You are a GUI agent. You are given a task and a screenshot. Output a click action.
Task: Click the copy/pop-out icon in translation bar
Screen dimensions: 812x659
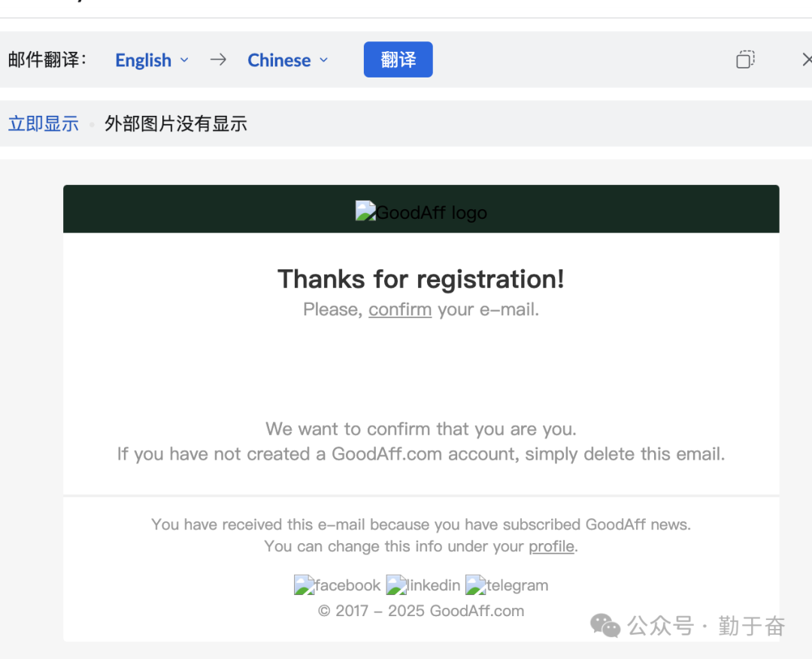coord(745,59)
